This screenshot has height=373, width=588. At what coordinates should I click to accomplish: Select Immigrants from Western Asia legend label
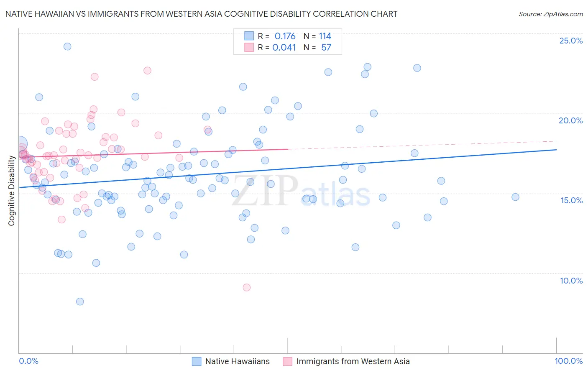pos(353,361)
